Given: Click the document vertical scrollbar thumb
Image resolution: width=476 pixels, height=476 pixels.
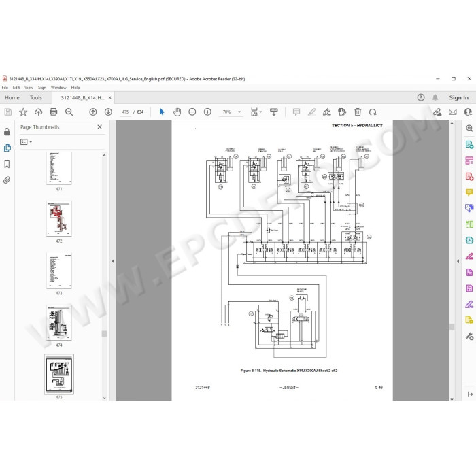Looking at the screenshot, I should coord(452,326).
